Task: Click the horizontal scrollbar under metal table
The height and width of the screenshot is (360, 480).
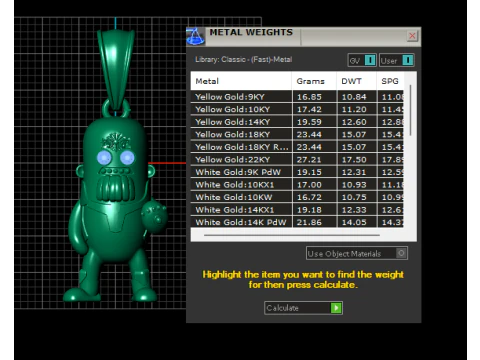Action: click(x=292, y=235)
